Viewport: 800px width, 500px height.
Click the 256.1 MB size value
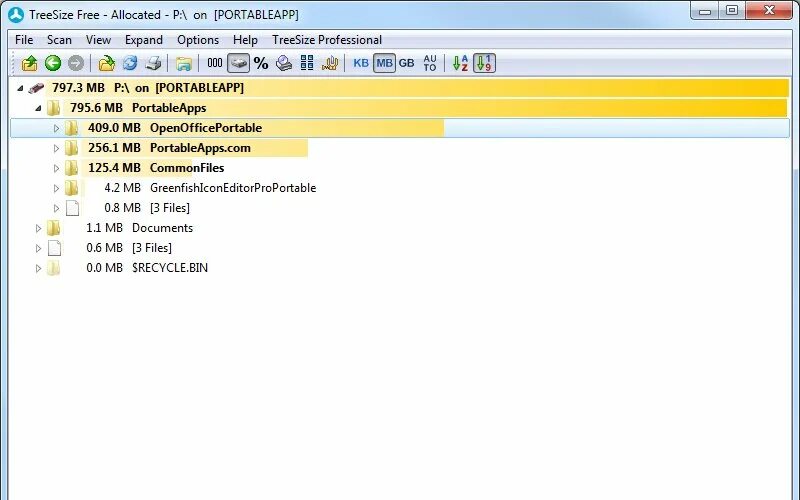114,147
